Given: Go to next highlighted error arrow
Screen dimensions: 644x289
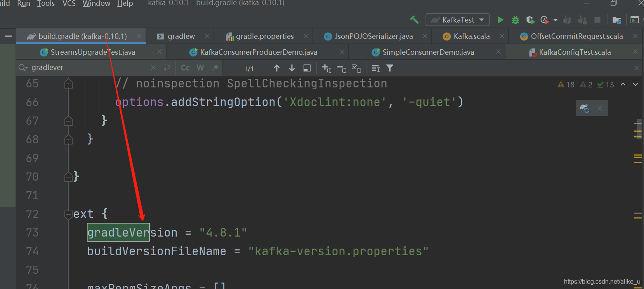Looking at the screenshot, I should pyautogui.click(x=635, y=84).
